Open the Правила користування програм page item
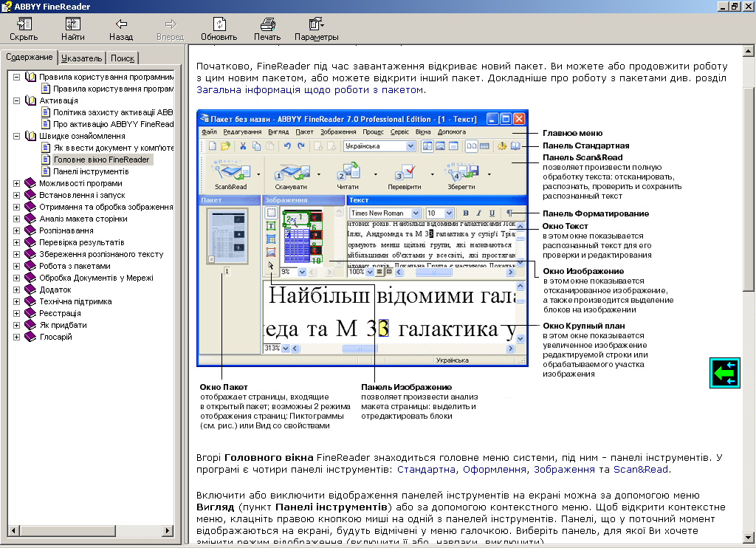The width and height of the screenshot is (756, 548). pos(113,89)
